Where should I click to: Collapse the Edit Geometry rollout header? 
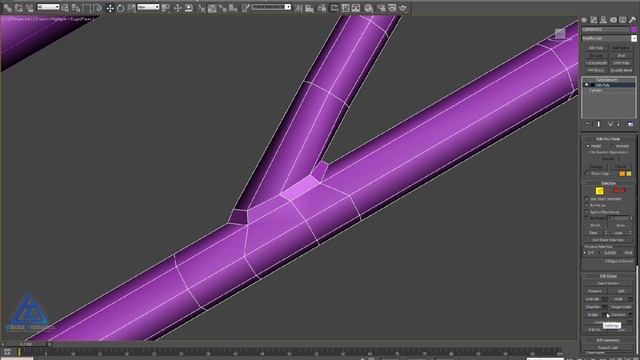[x=608, y=340]
